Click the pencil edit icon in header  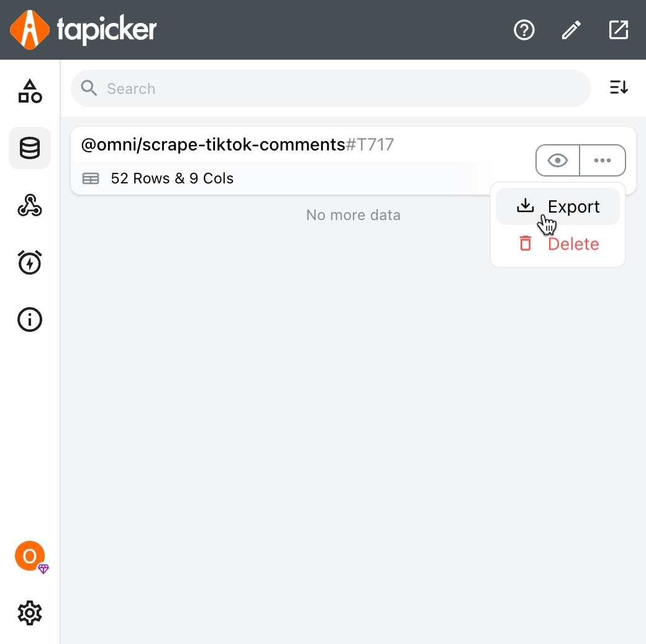tap(571, 30)
